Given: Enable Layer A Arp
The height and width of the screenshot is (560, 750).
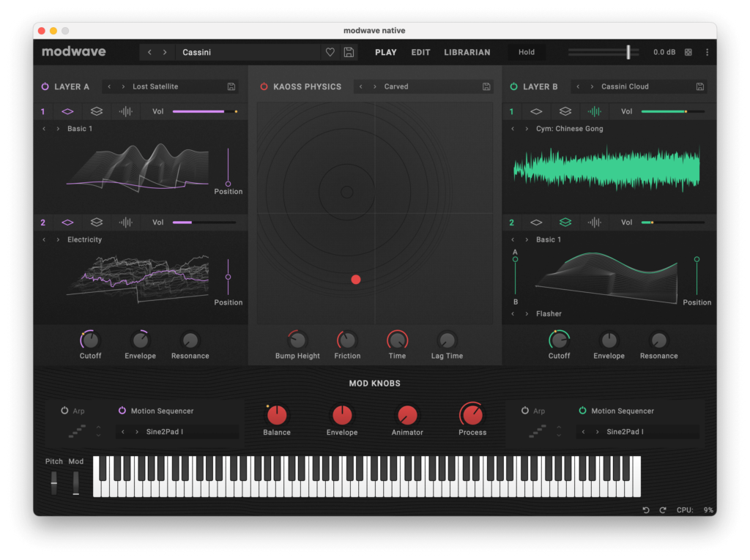Looking at the screenshot, I should click(x=64, y=411).
